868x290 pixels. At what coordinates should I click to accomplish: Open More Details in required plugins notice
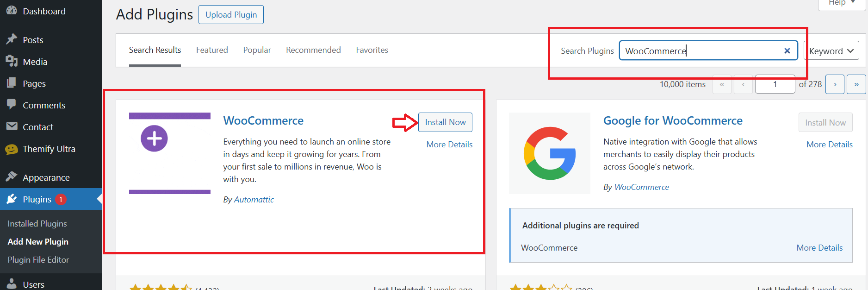point(819,247)
